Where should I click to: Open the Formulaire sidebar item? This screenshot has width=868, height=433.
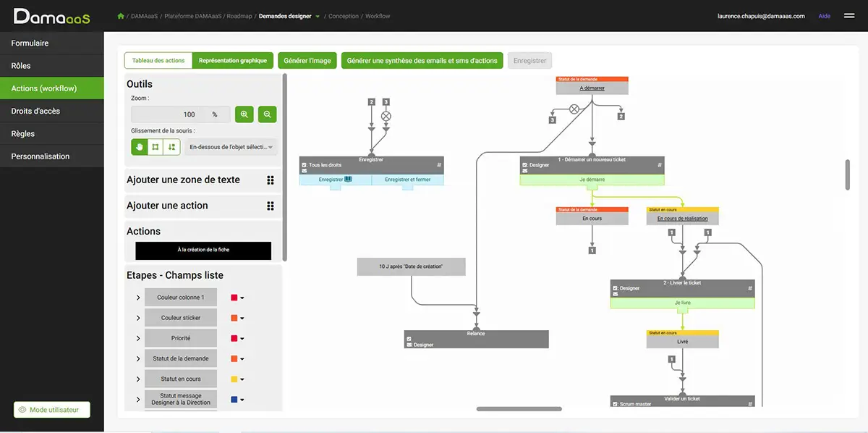tap(52, 43)
